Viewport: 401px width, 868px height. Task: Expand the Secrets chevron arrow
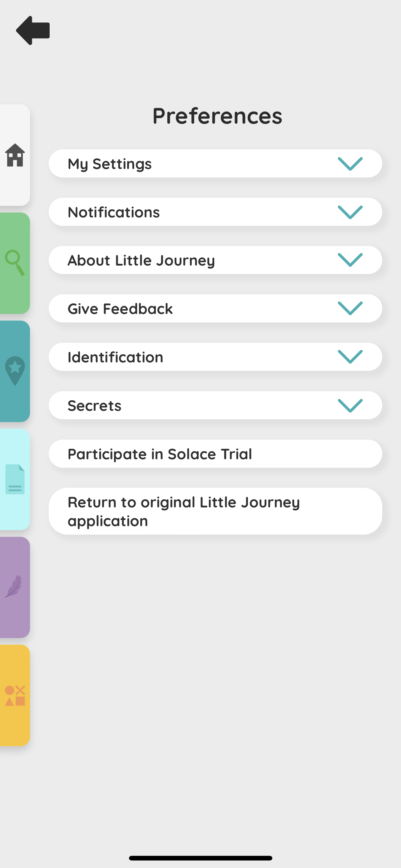point(350,405)
